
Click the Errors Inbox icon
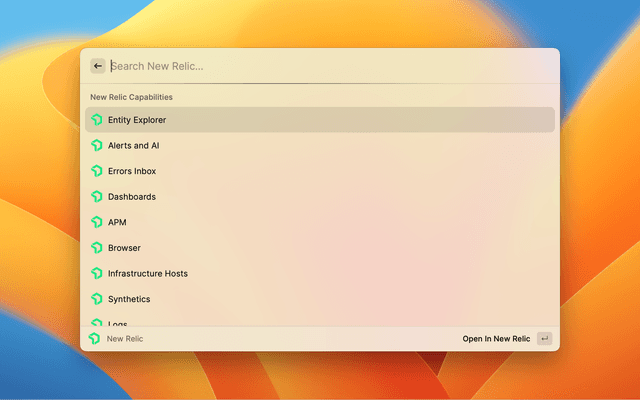(x=97, y=171)
